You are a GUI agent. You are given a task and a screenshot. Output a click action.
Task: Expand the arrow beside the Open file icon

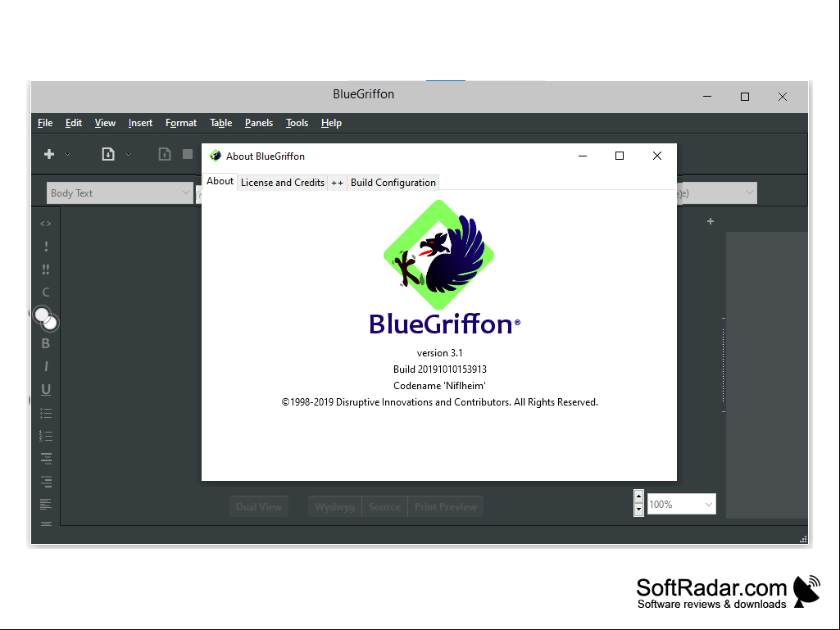point(128,154)
